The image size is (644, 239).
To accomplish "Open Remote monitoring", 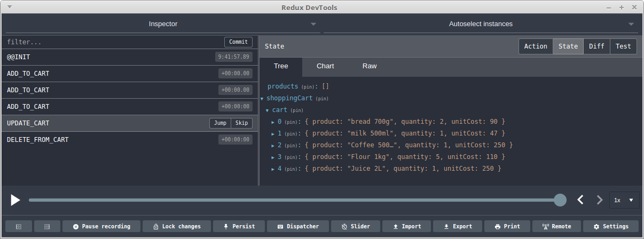I will point(556,227).
